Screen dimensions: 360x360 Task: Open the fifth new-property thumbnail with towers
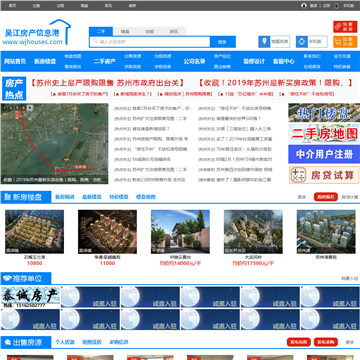pos(326,232)
